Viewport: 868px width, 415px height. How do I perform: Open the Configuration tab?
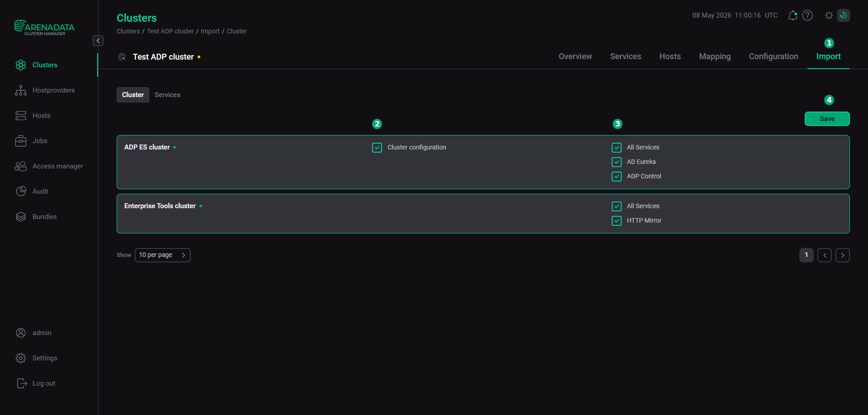[x=774, y=56]
